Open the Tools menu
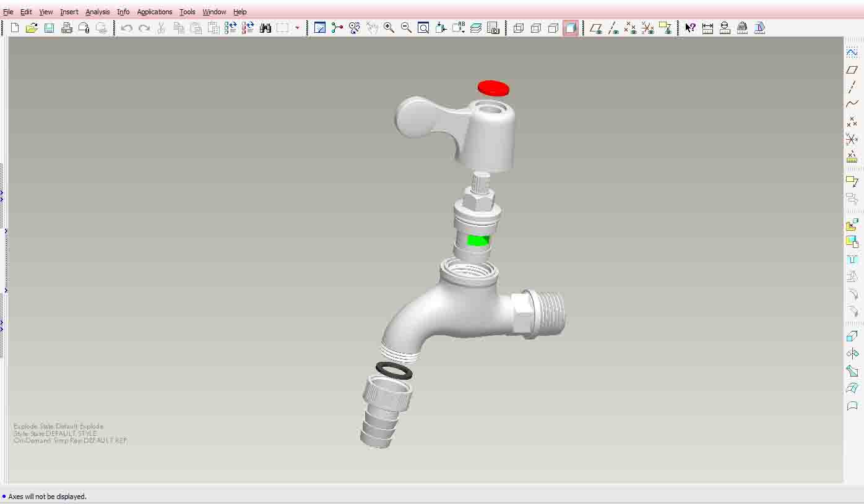 (x=188, y=12)
